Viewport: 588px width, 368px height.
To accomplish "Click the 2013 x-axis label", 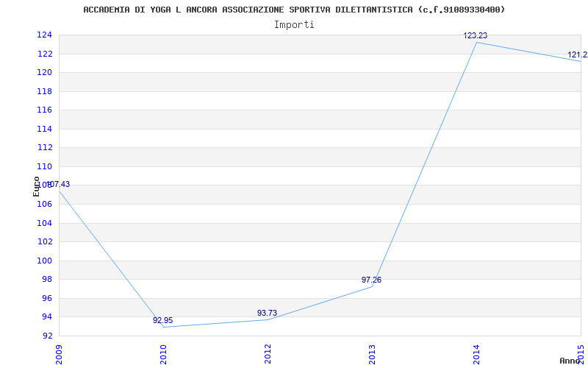I will click(x=372, y=354).
